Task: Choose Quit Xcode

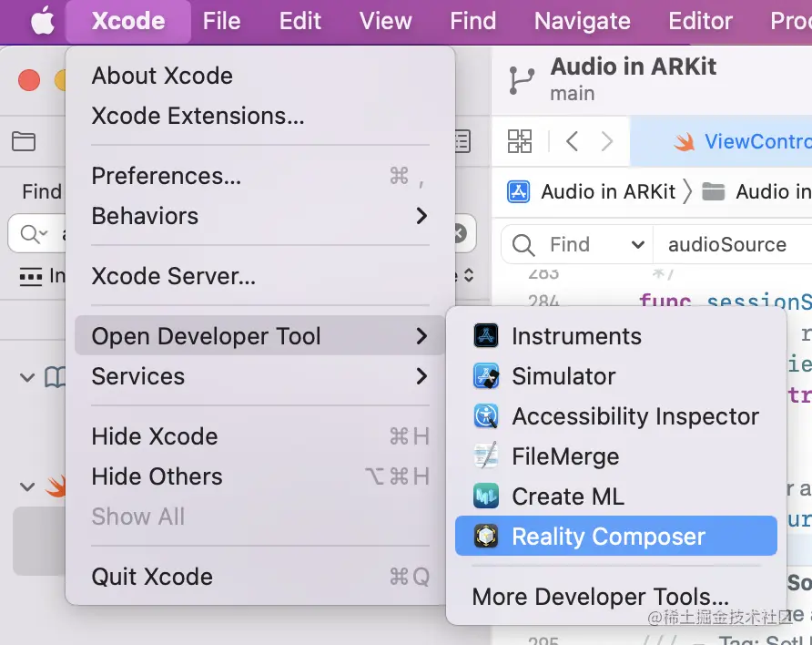Action: 152,577
